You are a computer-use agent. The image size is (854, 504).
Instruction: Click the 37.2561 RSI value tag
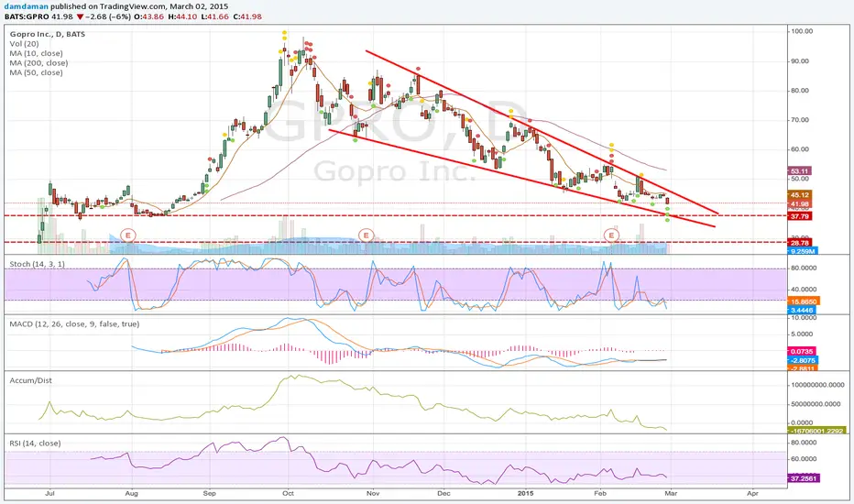804,478
